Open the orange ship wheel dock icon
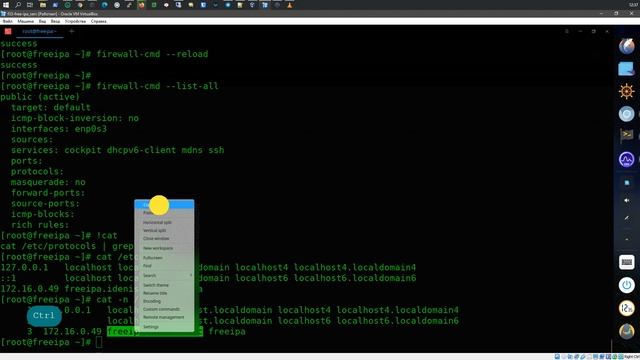 627,91
